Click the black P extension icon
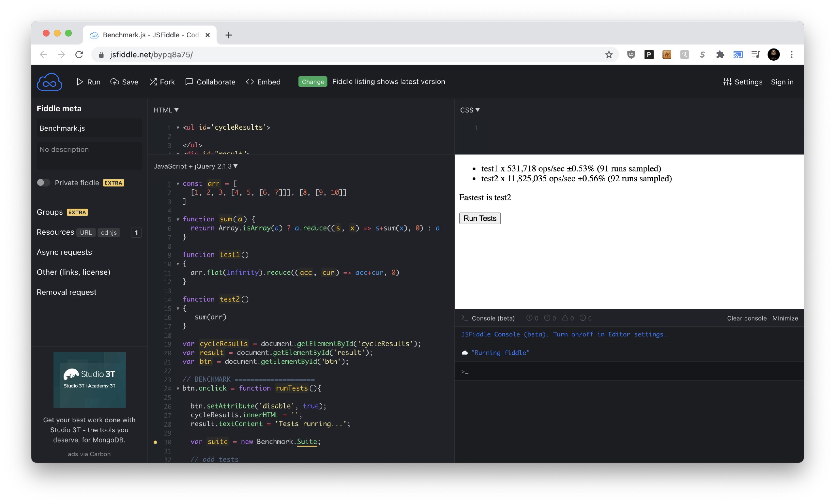835x504 pixels. tap(649, 54)
